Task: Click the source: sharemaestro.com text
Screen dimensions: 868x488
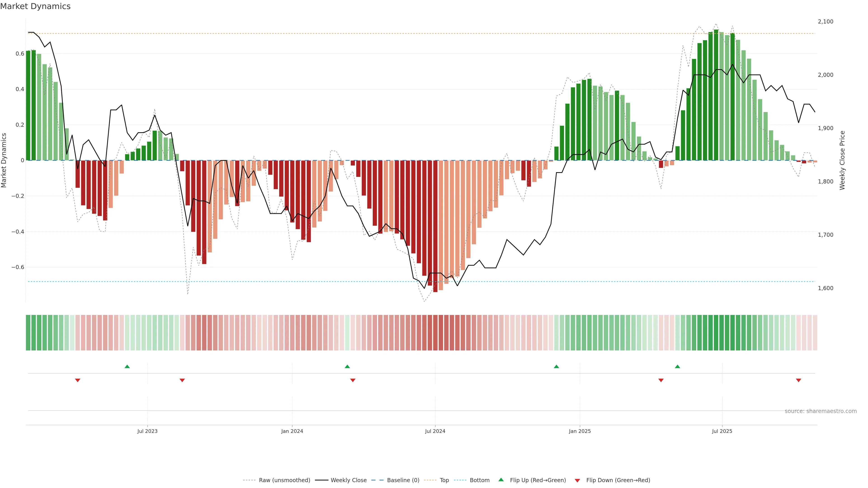Action: click(821, 411)
